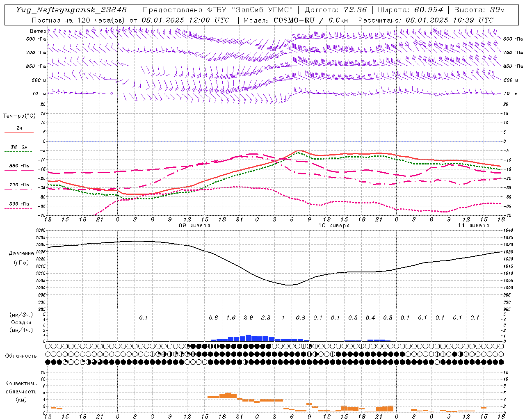Click the 1040 value on left pressure axis
This screenshot has height=420, width=525.
click(40, 231)
